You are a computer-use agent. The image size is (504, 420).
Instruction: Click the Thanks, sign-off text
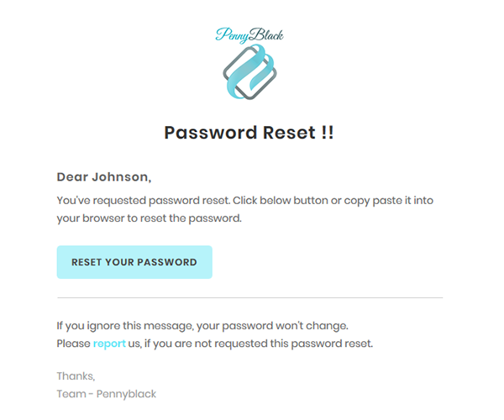click(76, 376)
